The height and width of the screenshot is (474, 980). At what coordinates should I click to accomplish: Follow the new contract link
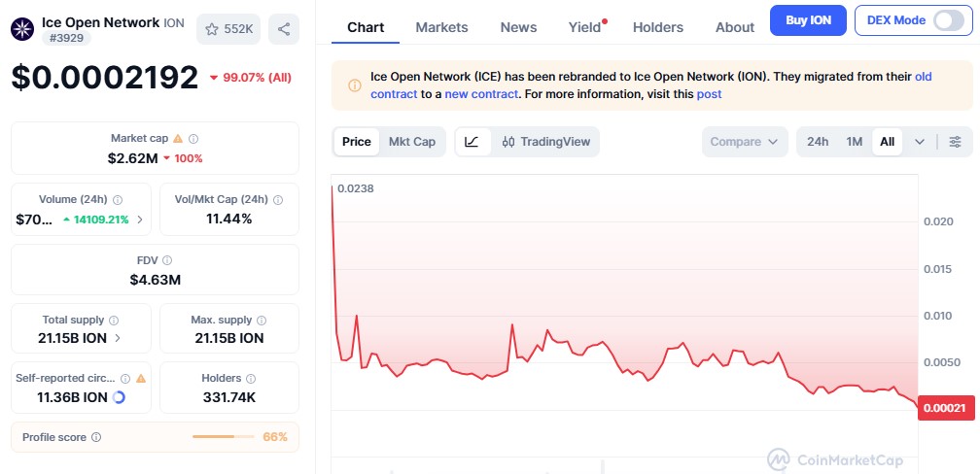[x=481, y=94]
